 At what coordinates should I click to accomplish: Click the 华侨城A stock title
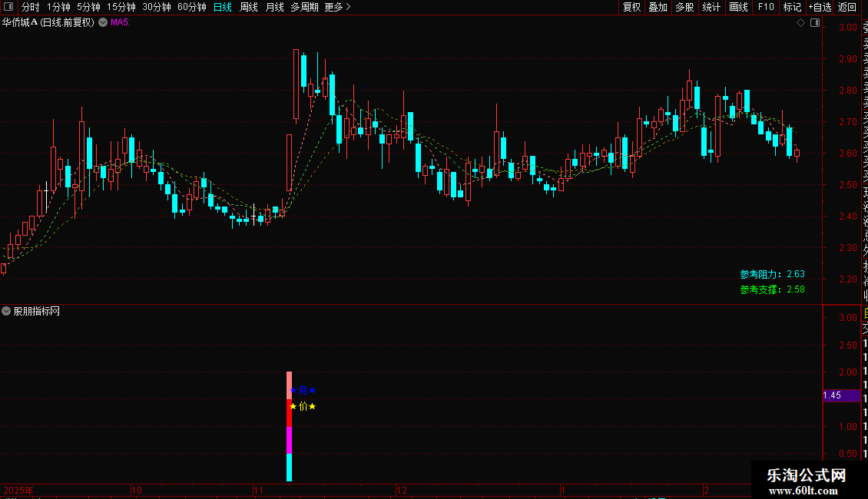point(48,23)
